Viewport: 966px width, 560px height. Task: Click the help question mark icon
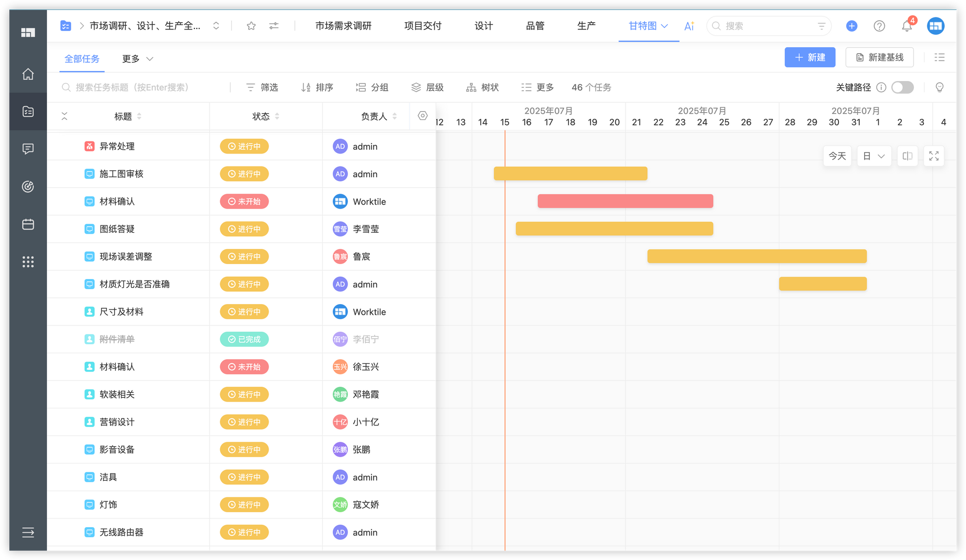pos(879,26)
